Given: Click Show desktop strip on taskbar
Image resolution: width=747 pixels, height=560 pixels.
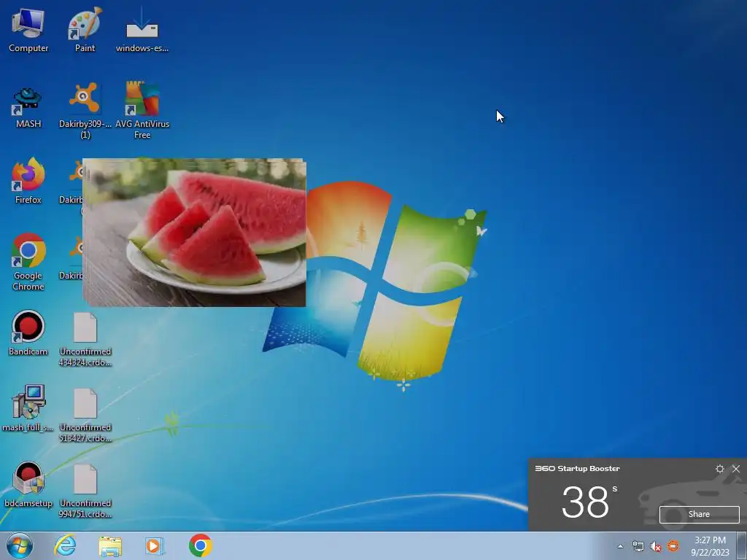Looking at the screenshot, I should point(742,545).
